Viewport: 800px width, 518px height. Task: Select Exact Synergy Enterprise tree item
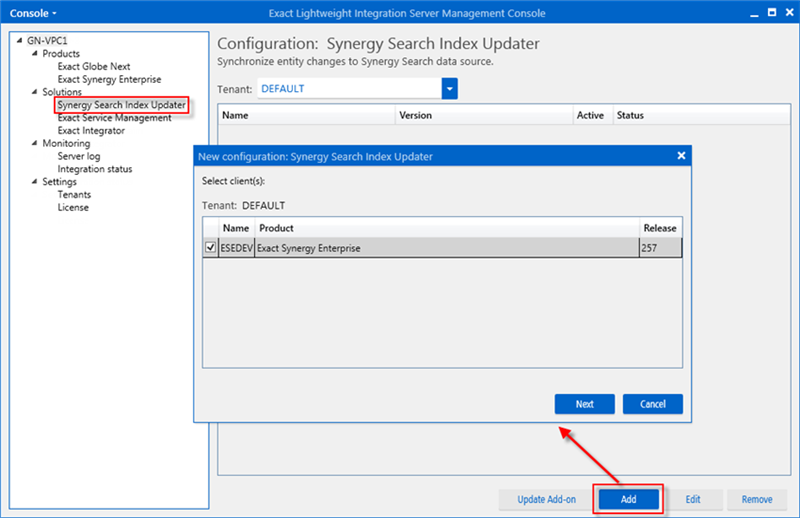(109, 79)
